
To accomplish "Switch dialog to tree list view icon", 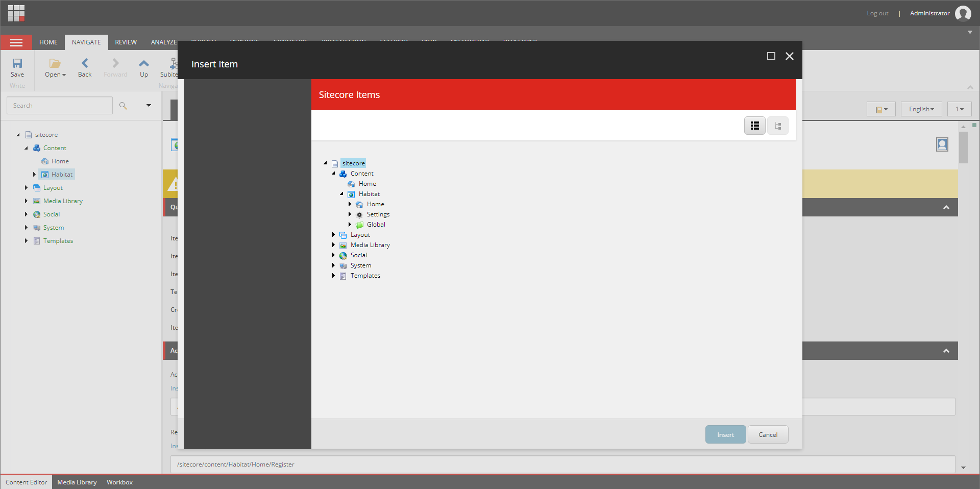I will pos(755,126).
